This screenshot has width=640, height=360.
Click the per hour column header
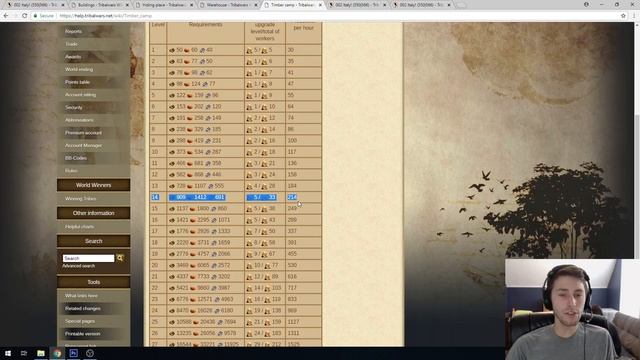tap(304, 28)
